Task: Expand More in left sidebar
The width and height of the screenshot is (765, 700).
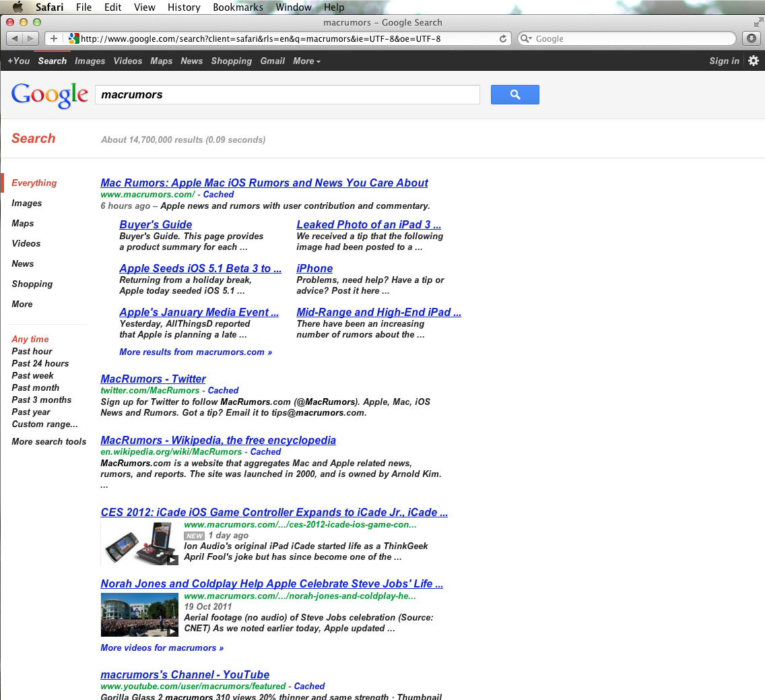Action: [22, 304]
